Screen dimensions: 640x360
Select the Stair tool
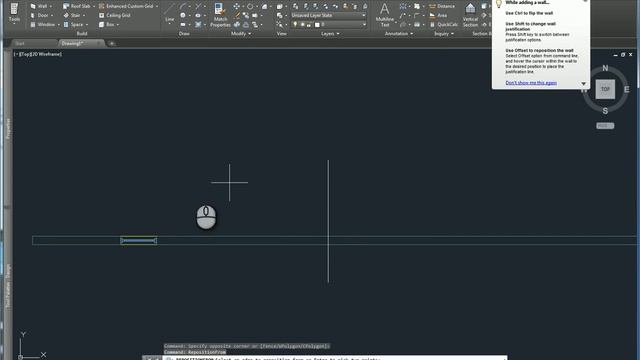(72, 15)
